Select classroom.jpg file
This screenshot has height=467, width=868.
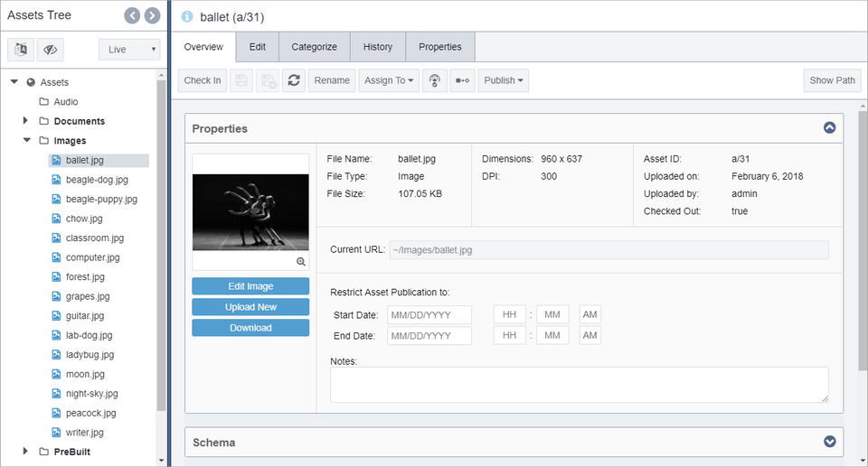[95, 238]
